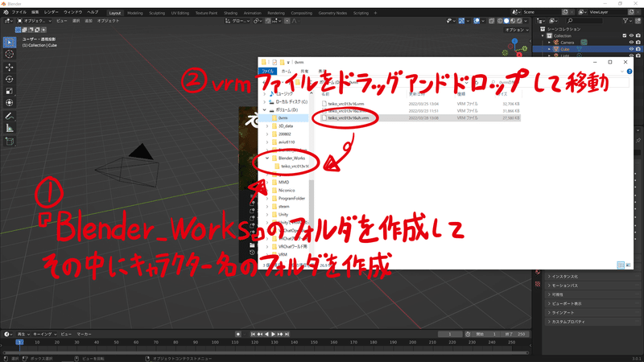Image resolution: width=644 pixels, height=362 pixels.
Task: Toggle Collection exclude checkbox in the outliner
Action: pyautogui.click(x=625, y=35)
